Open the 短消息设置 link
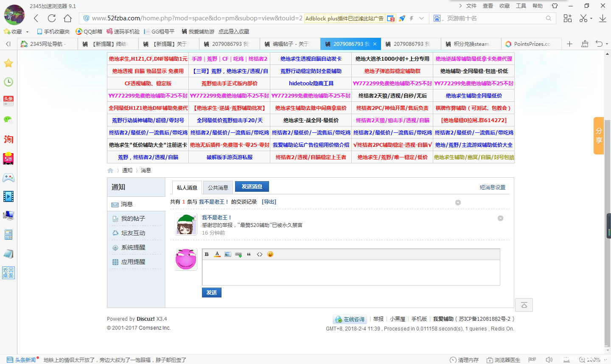This screenshot has width=611, height=364. click(x=492, y=188)
